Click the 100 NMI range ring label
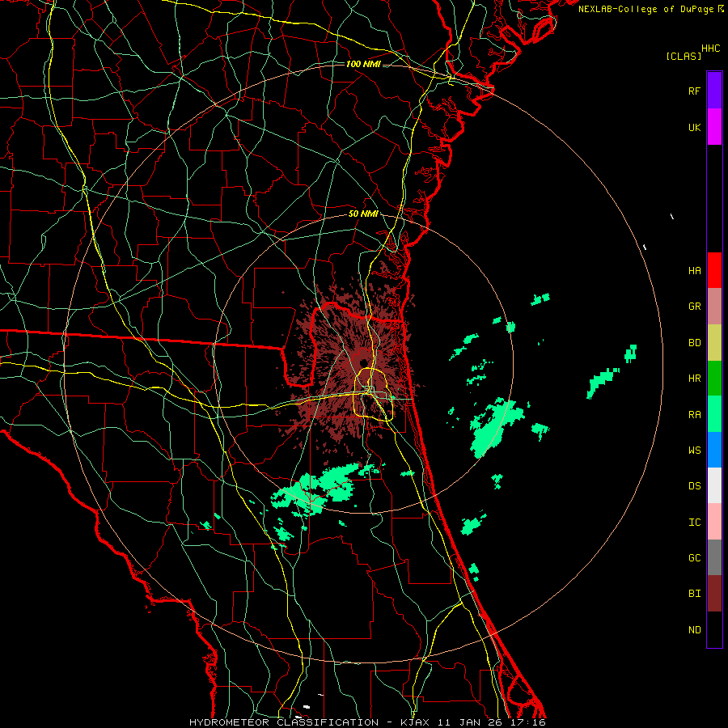Image resolution: width=728 pixels, height=728 pixels. [x=363, y=64]
